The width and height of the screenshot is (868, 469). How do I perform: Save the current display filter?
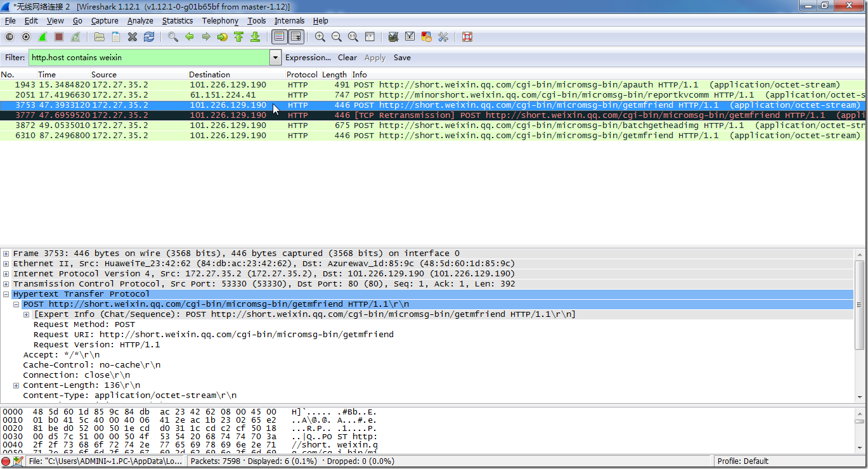(x=402, y=58)
